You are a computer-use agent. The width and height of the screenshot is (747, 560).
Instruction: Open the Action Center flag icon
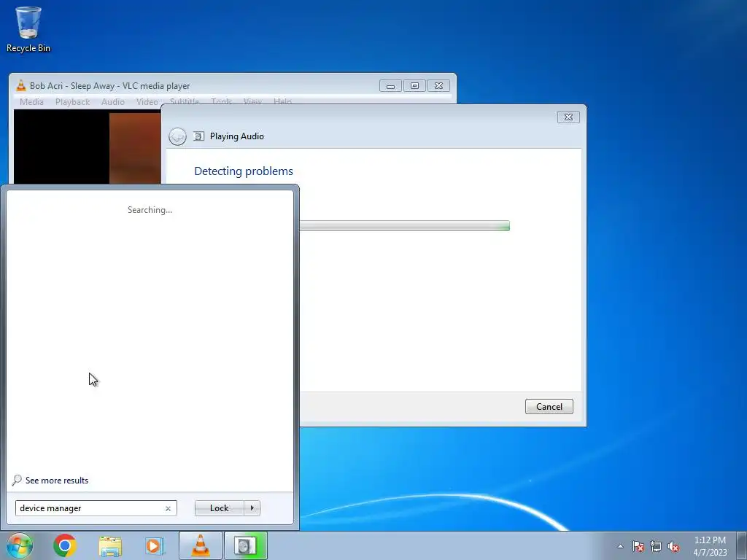point(638,546)
